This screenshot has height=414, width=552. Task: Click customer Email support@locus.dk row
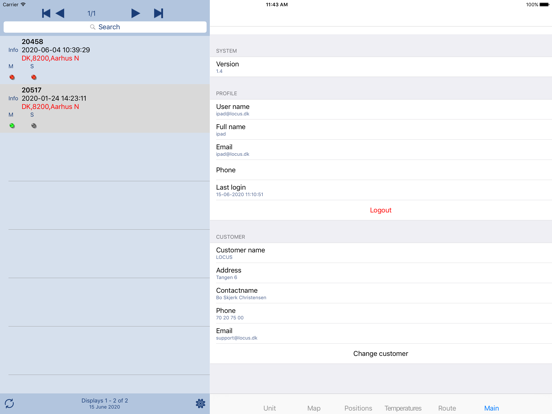click(x=381, y=334)
